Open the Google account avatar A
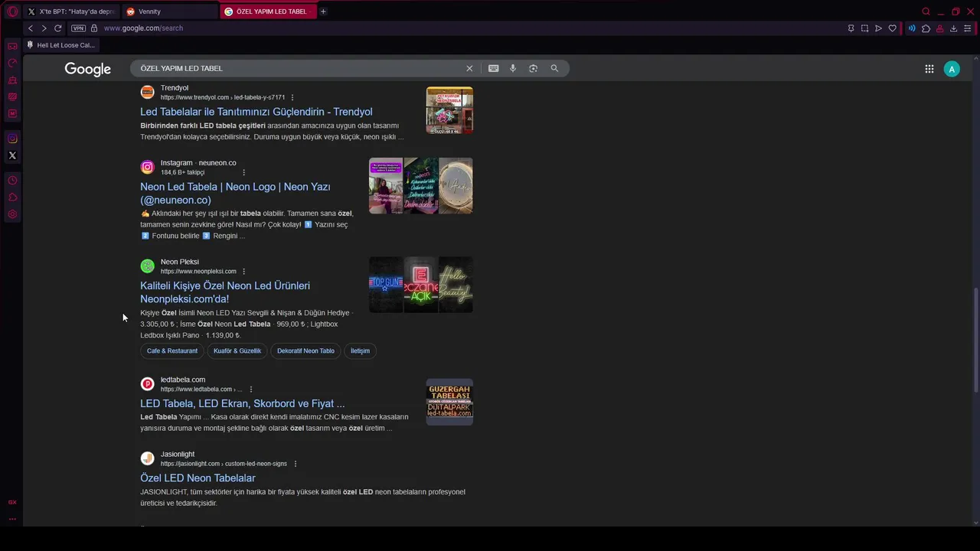The width and height of the screenshot is (980, 551). [952, 69]
